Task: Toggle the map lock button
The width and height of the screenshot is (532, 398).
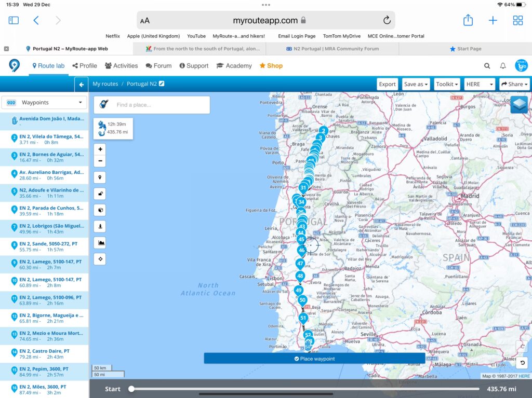Action: (x=100, y=194)
